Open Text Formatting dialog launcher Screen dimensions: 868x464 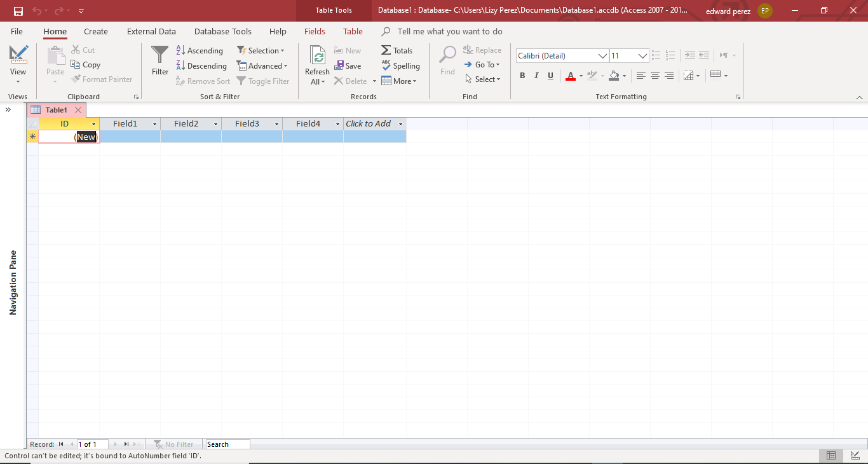click(x=738, y=97)
